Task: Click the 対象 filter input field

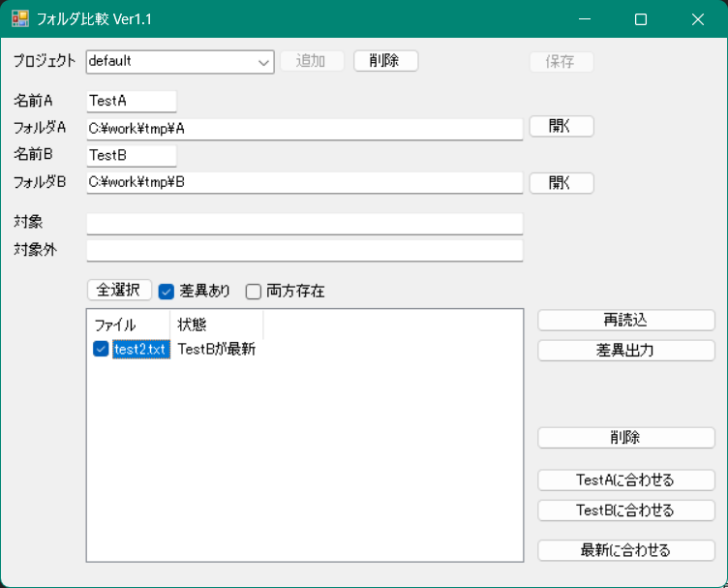Action: [304, 224]
